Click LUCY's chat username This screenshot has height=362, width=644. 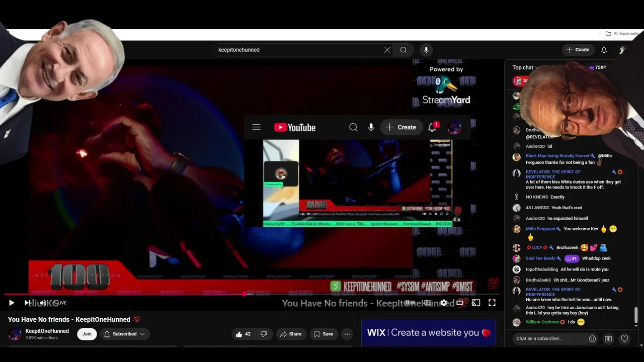pyautogui.click(x=537, y=248)
